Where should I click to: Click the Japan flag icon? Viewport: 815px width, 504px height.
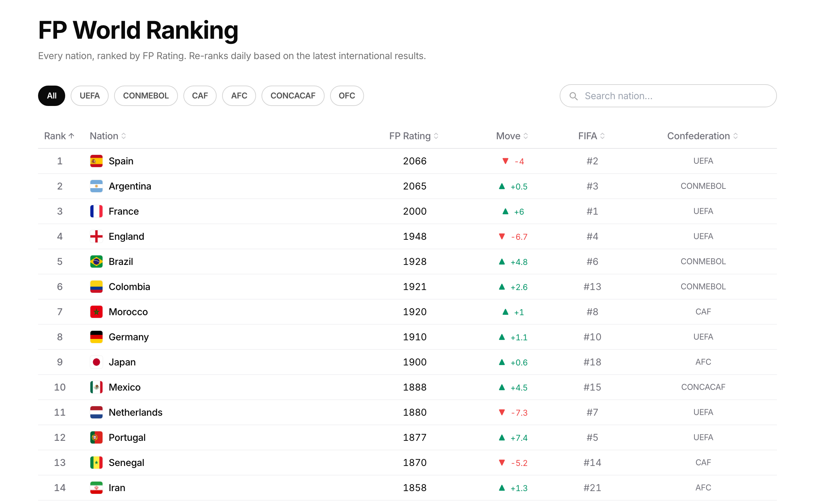(x=96, y=362)
